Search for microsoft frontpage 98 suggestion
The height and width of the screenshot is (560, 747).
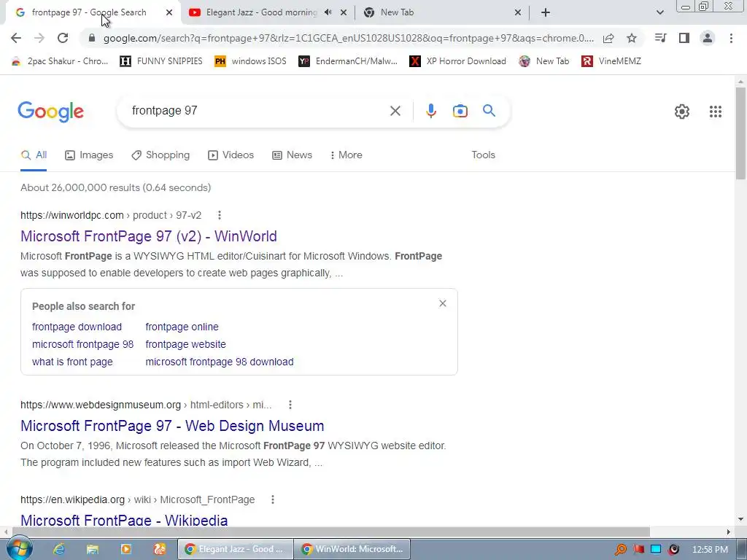coord(83,344)
